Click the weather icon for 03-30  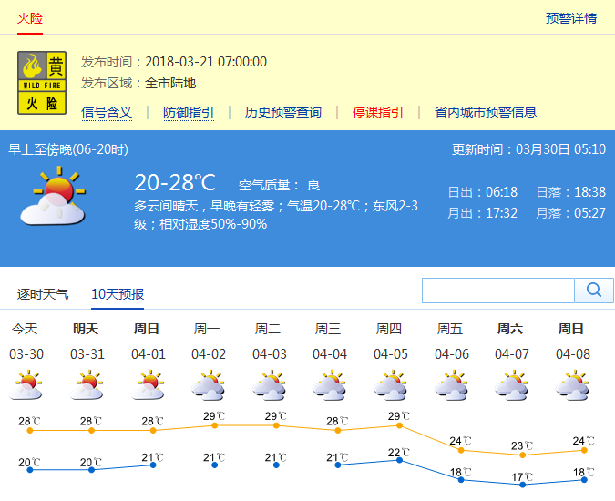pos(26,386)
